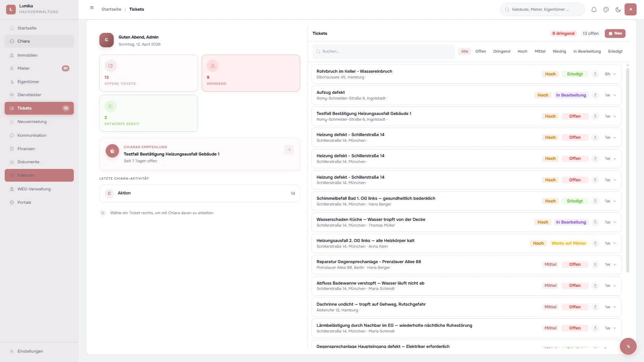644x362 pixels.
Task: Open floating round button at bottom right
Action: (x=628, y=346)
